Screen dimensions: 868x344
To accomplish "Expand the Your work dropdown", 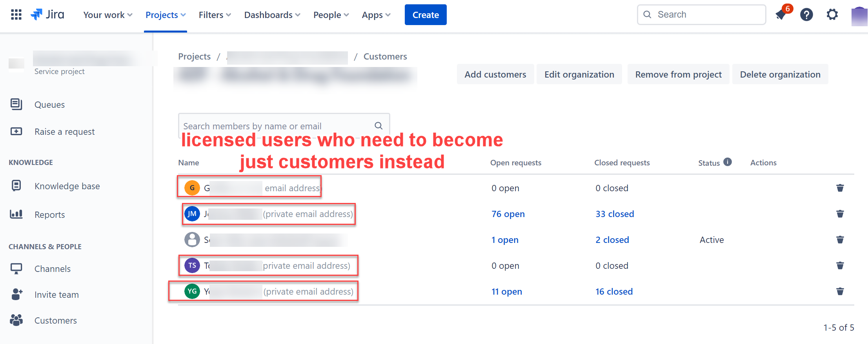I will pos(108,15).
